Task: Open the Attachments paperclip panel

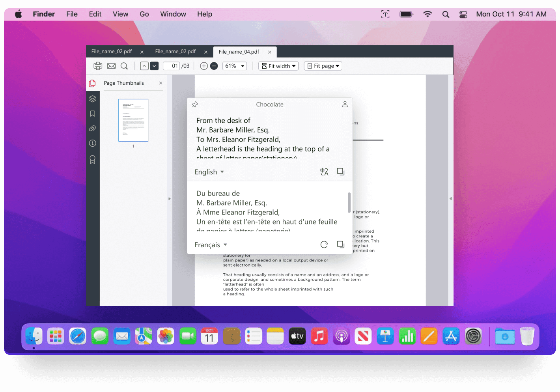Action: tap(93, 128)
